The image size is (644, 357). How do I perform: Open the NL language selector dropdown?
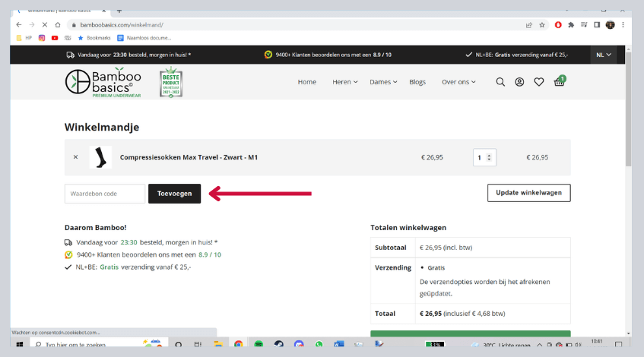point(604,55)
